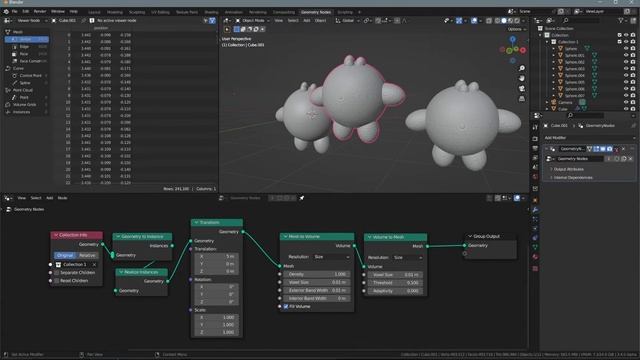The image size is (640, 360).
Task: Toggle the Collection 1 exclude checkbox in the outliner
Action: tap(620, 42)
